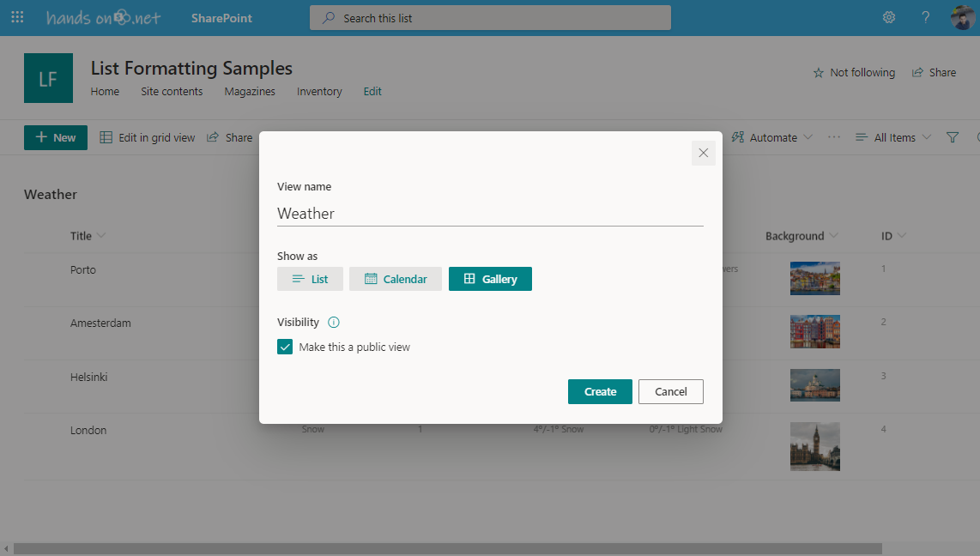Switch to the Inventory tab
This screenshot has width=980, height=556.
[x=318, y=91]
